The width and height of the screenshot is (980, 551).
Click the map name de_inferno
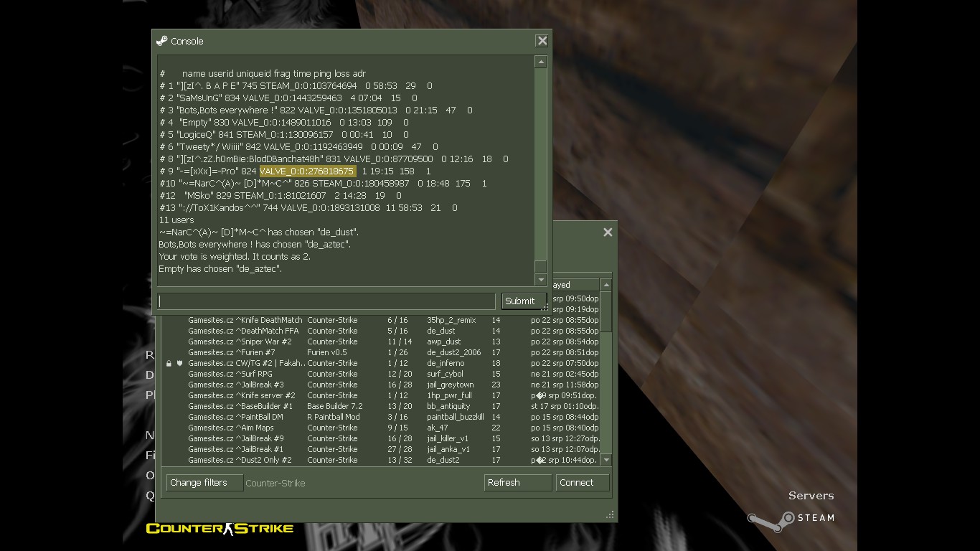pyautogui.click(x=446, y=363)
